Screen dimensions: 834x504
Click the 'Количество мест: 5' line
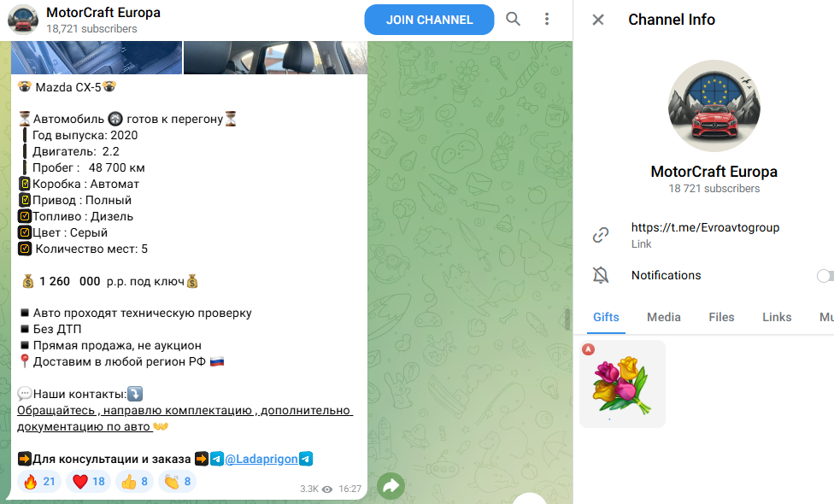click(91, 249)
